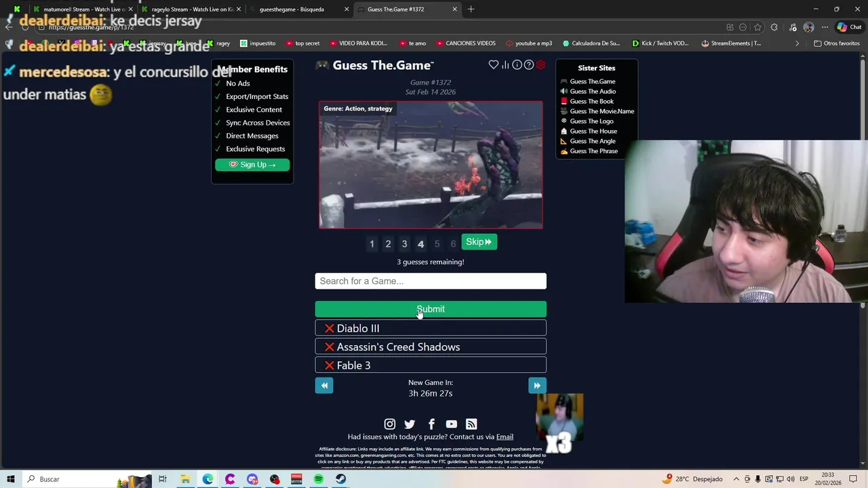This screenshot has width=868, height=488.
Task: Open the Instagram social icon
Action: point(390,424)
